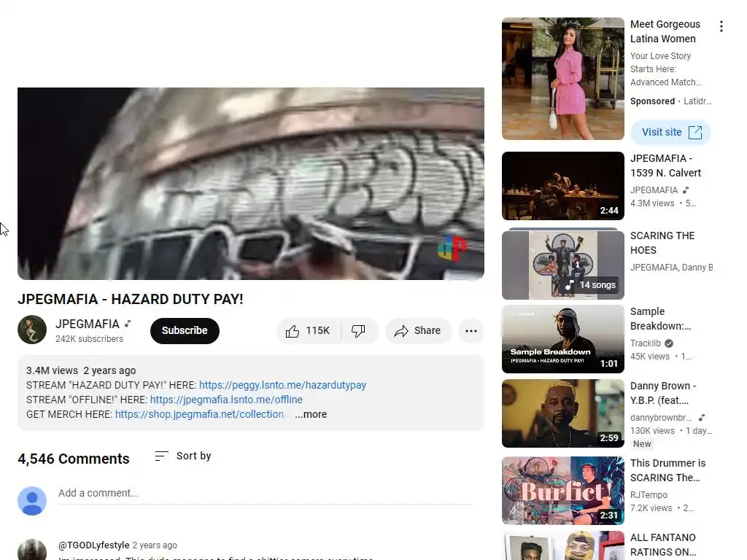Viewport: 747px width, 560px height.
Task: Click the Meet Gorgeous Latina Women ad title
Action: [665, 31]
